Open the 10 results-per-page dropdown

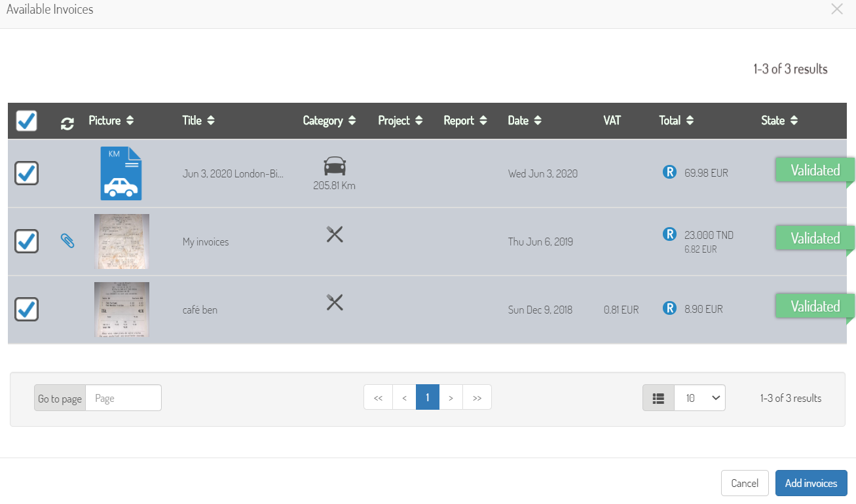click(700, 398)
